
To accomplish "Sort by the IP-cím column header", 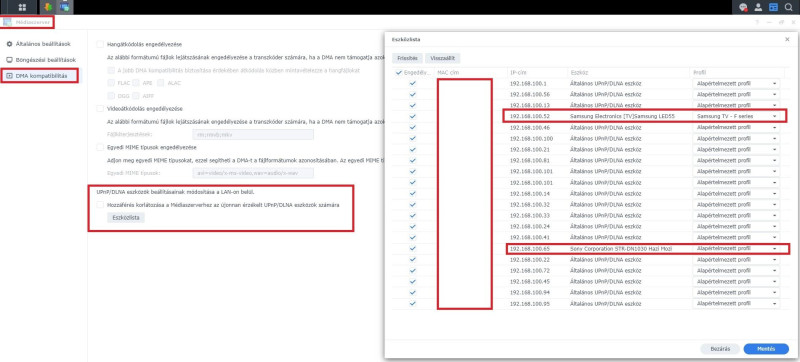I will [537, 73].
